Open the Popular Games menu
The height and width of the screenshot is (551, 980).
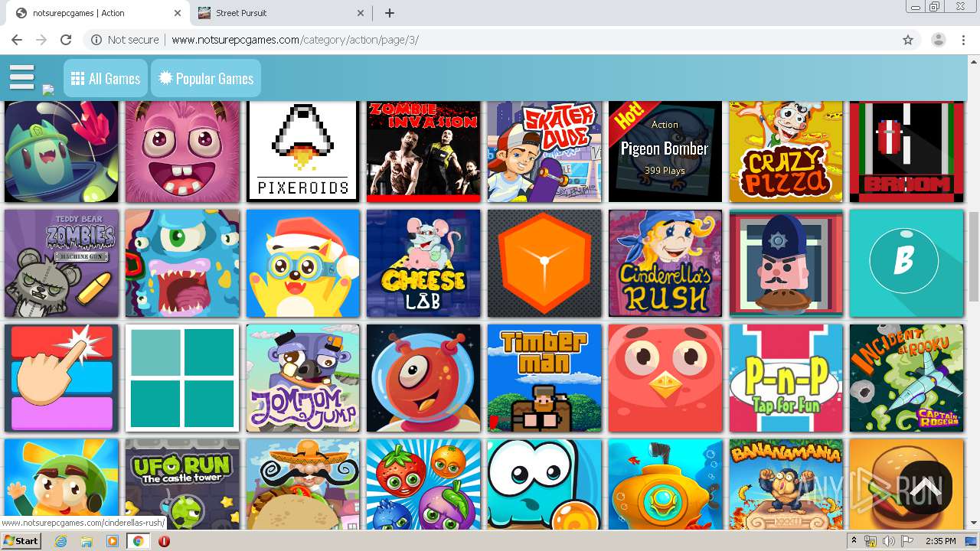(x=206, y=78)
